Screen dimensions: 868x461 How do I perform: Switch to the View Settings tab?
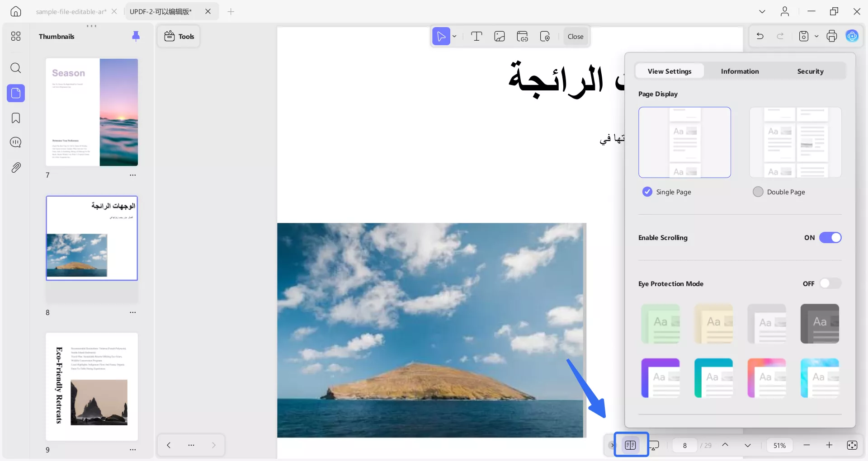[x=670, y=71]
